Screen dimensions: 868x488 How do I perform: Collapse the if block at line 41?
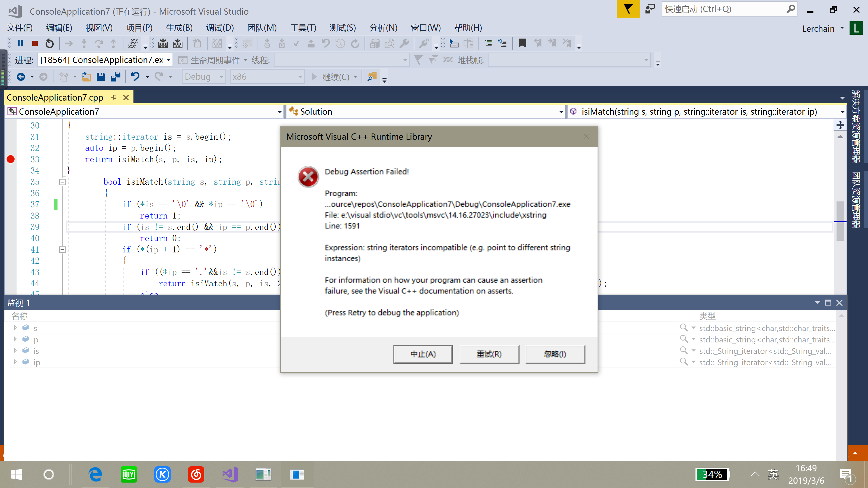[x=62, y=249]
